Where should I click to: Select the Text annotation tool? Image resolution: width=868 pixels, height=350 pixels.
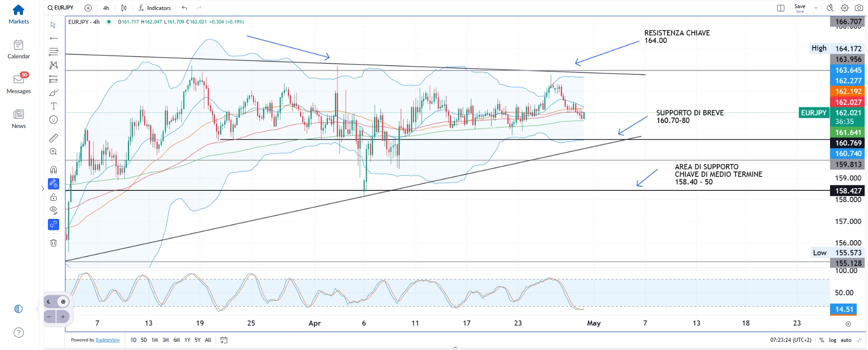(x=53, y=106)
